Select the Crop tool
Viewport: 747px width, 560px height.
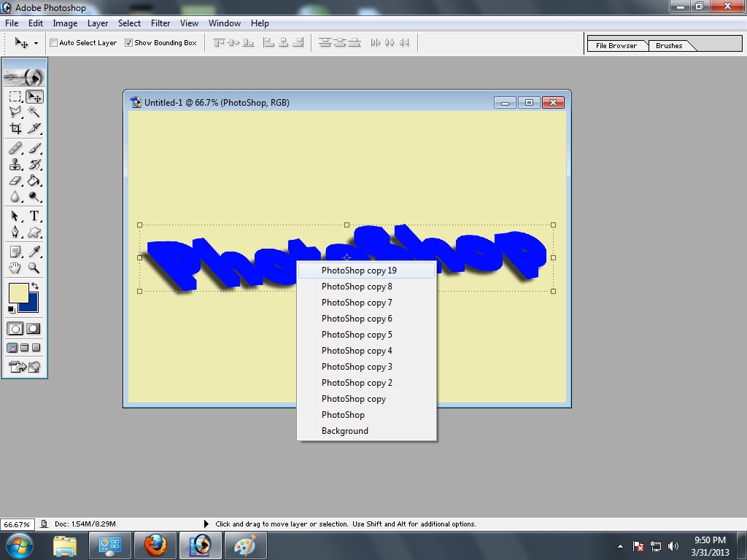15,128
